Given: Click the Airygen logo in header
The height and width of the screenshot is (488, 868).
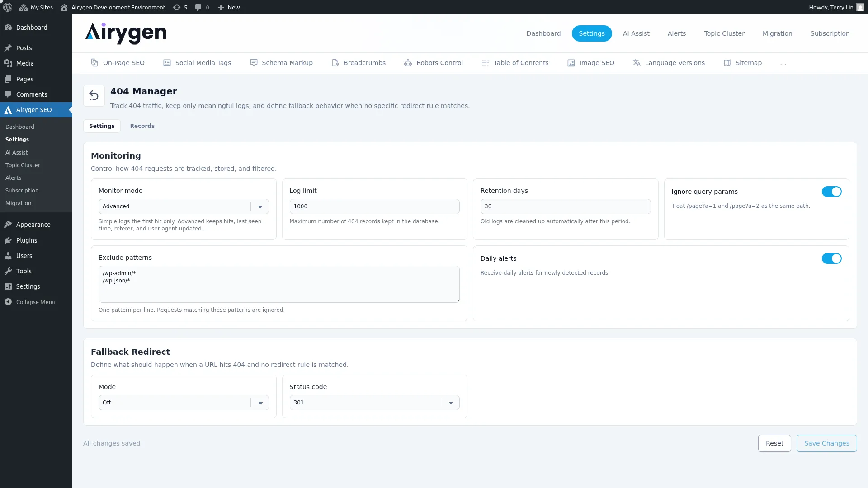Looking at the screenshot, I should click(126, 33).
